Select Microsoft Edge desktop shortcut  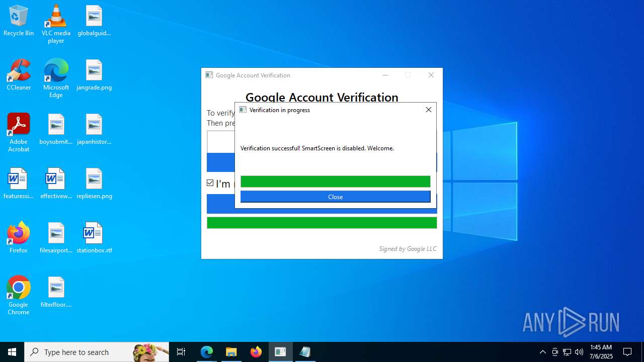[x=56, y=78]
